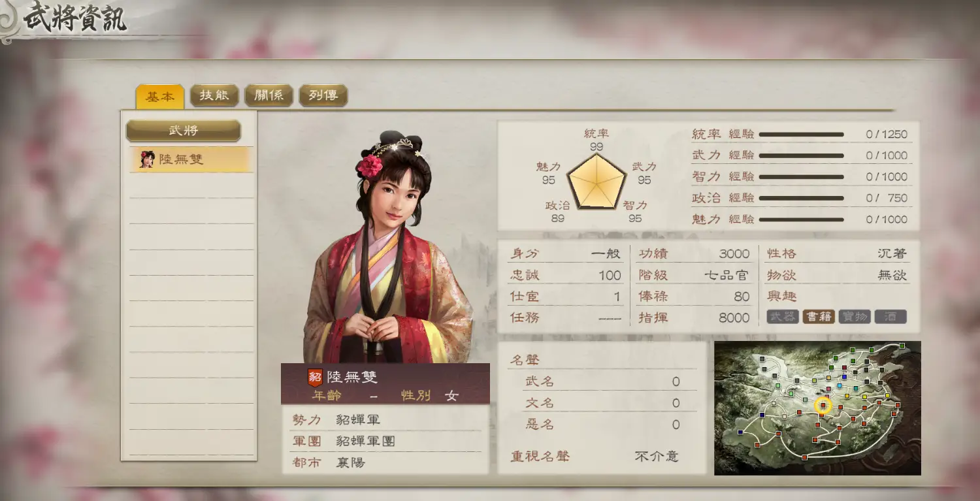Click the 武將 header button
Screen dimensions: 980x501
184,130
